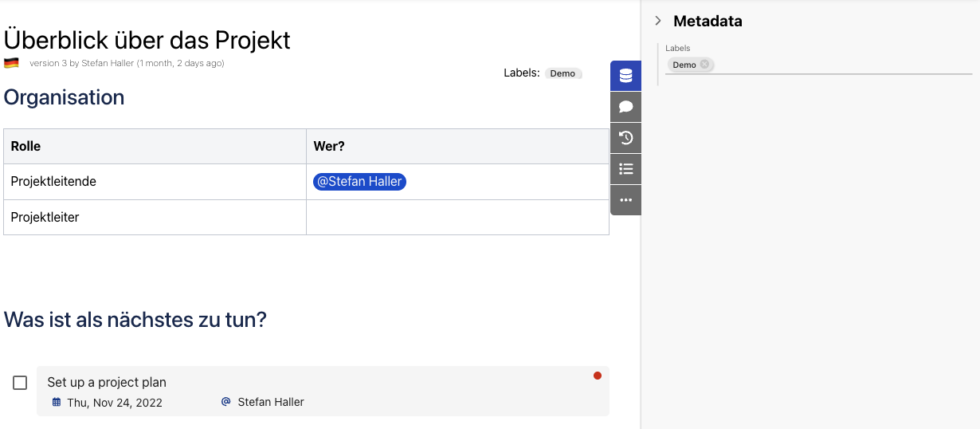Collapse the Metadata section chevron
980x429 pixels.
coord(658,21)
